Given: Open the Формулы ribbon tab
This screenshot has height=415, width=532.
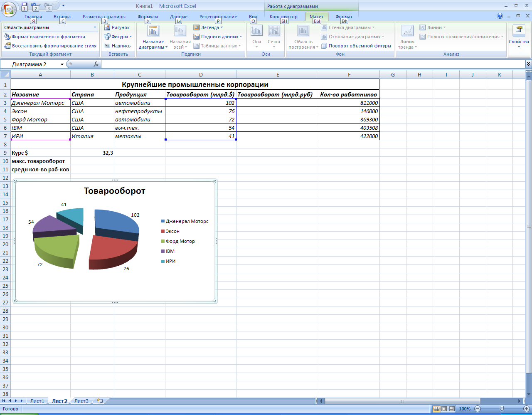Looking at the screenshot, I should (148, 17).
